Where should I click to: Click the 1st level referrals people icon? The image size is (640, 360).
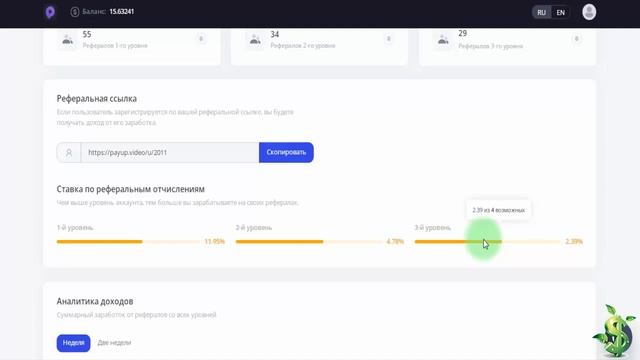coord(67,40)
